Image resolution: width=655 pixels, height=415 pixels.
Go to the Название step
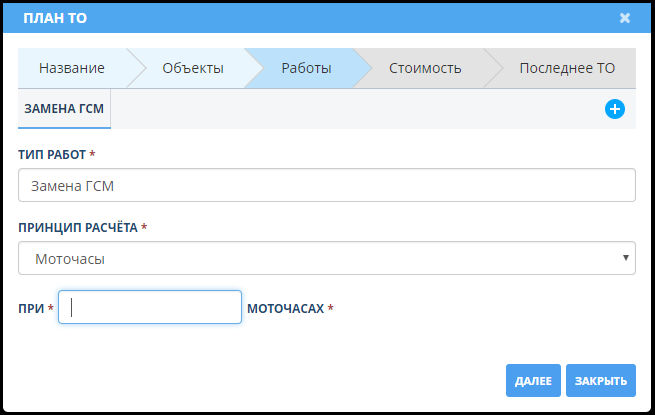(x=72, y=68)
